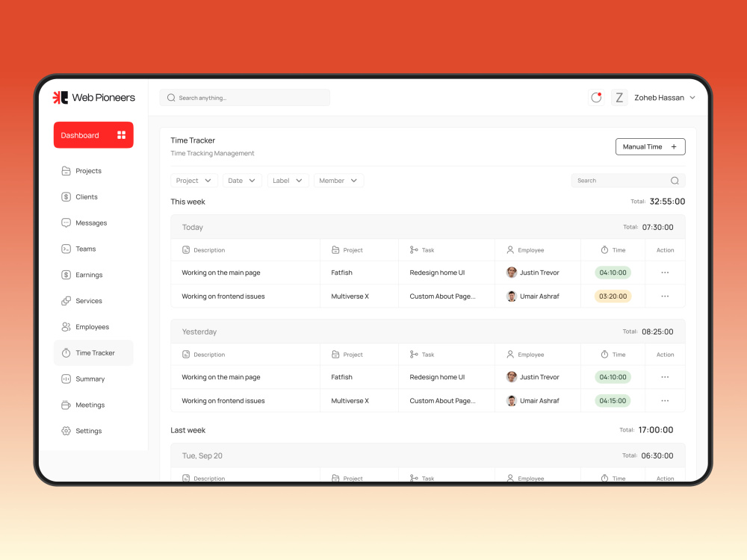Open Teams in the sidebar
Image resolution: width=747 pixels, height=560 pixels.
(85, 249)
